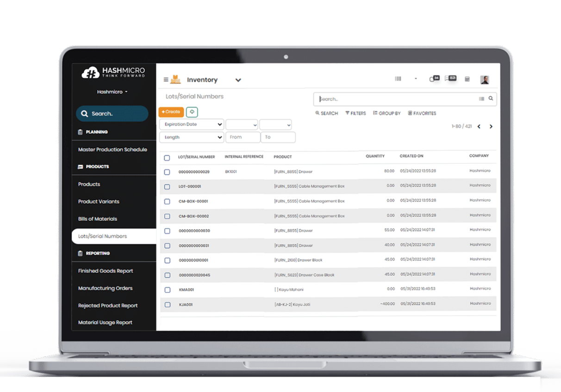Click the Reporting section clipboard icon
The height and width of the screenshot is (392, 561).
click(x=81, y=253)
